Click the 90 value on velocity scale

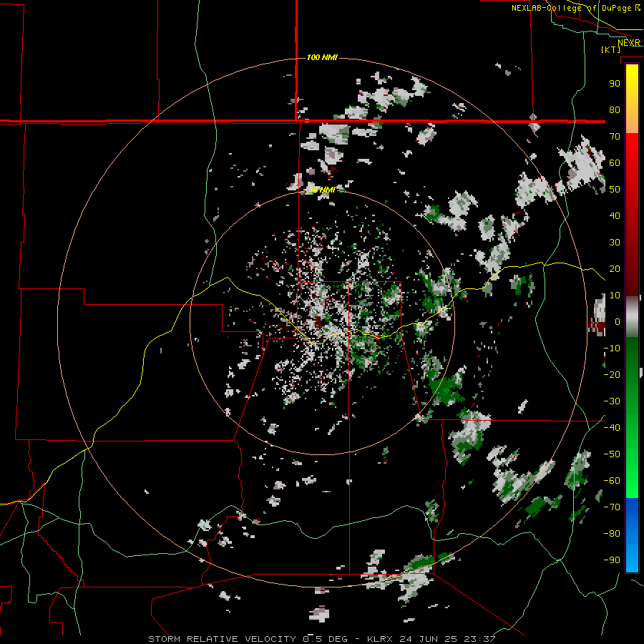[x=615, y=84]
